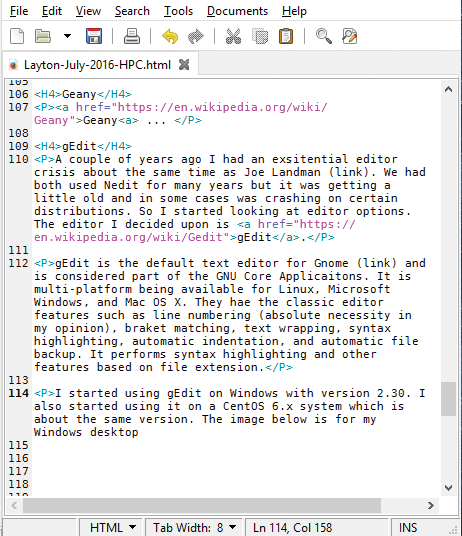Open the Help menu
Screen dimensions: 462x536
(x=294, y=11)
